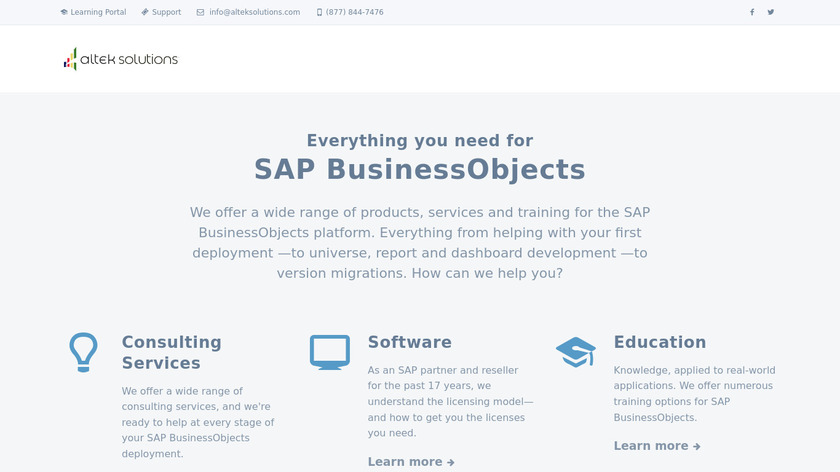Select the Education section heading
The image size is (840, 472).
pyautogui.click(x=659, y=342)
